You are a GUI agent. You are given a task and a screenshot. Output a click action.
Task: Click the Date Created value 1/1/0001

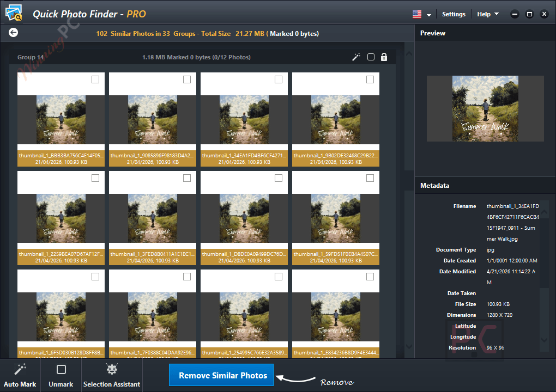(x=512, y=261)
